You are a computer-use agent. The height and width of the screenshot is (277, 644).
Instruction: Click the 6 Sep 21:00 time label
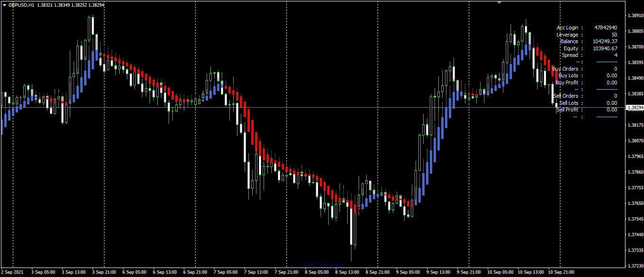[x=195, y=273]
